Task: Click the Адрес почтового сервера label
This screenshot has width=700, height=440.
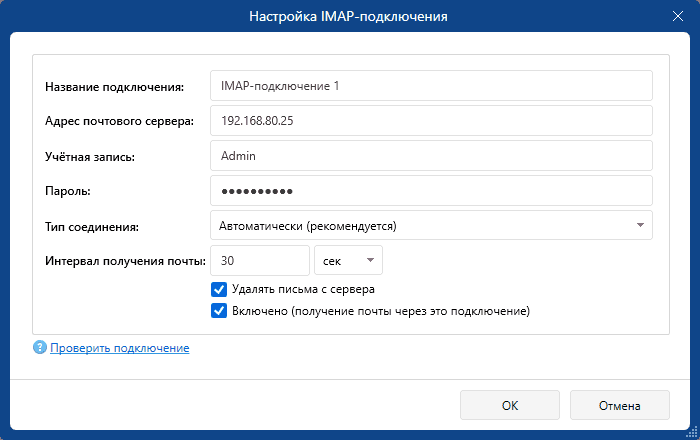Action: (x=119, y=122)
